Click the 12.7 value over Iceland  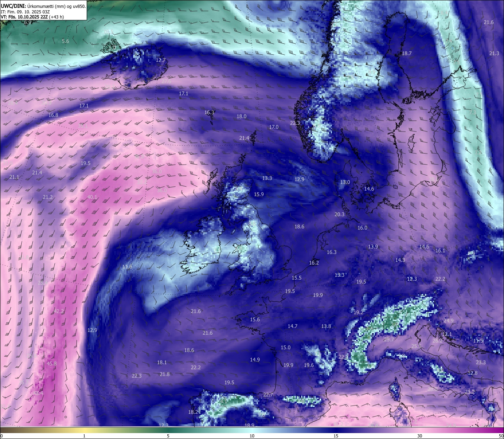coord(161,60)
